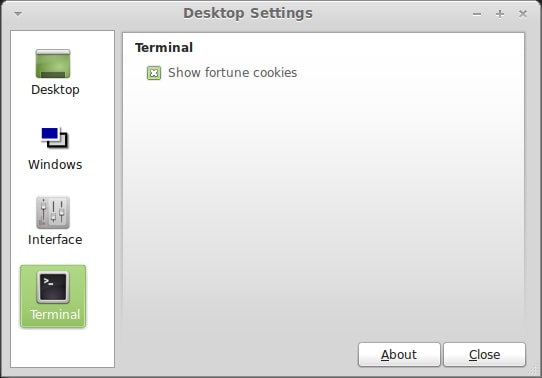Click the Close button at bottom right

click(484, 355)
